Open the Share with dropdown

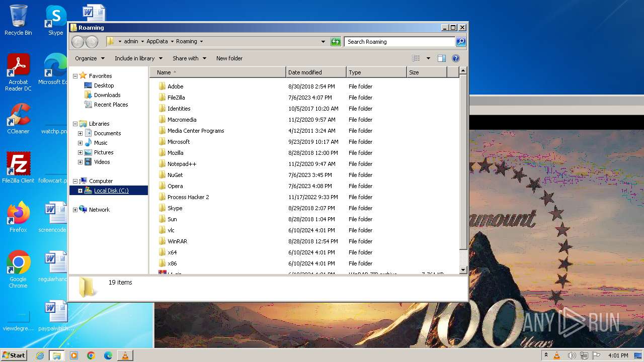click(189, 58)
